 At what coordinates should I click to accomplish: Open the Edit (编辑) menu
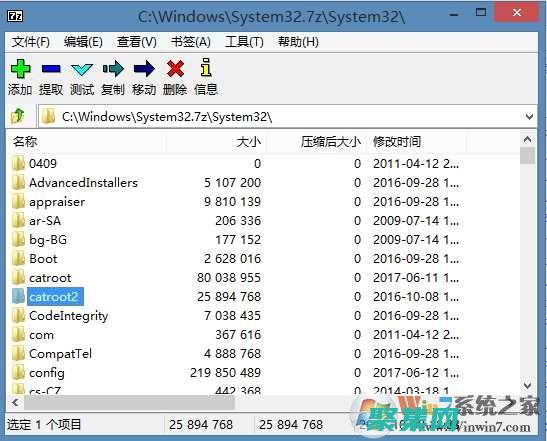click(83, 42)
